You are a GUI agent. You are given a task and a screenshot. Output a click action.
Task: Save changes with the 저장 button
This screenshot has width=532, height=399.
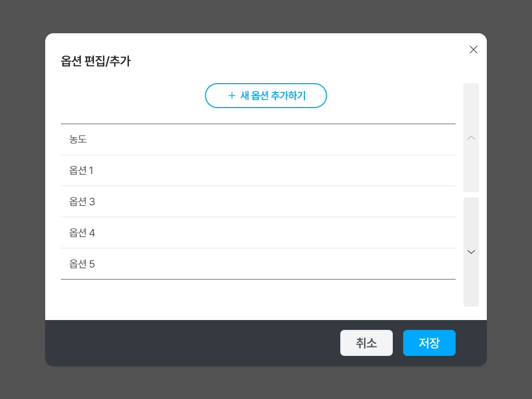click(429, 343)
